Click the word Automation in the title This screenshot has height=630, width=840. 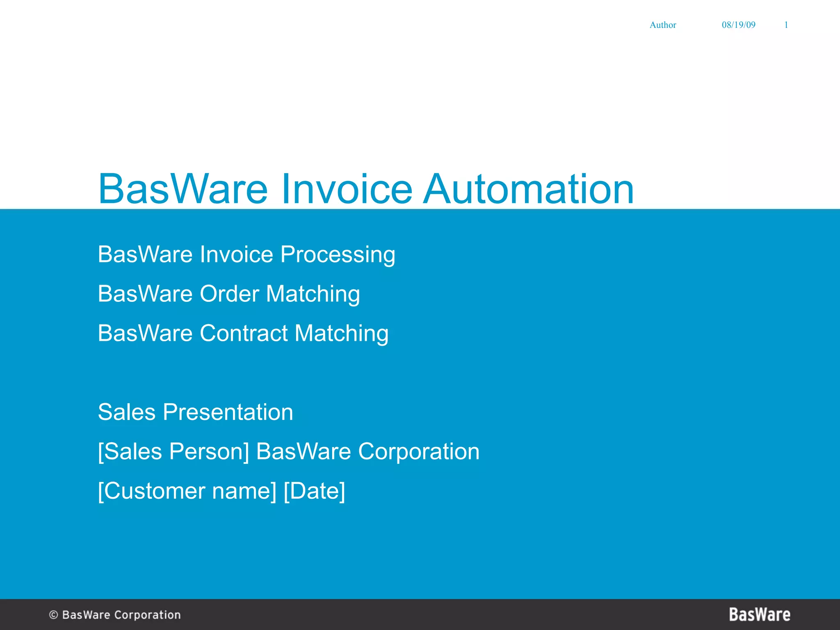pyautogui.click(x=528, y=189)
